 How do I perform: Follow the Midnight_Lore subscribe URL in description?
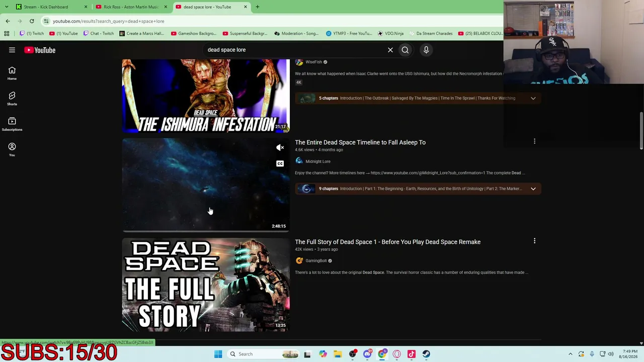428,173
